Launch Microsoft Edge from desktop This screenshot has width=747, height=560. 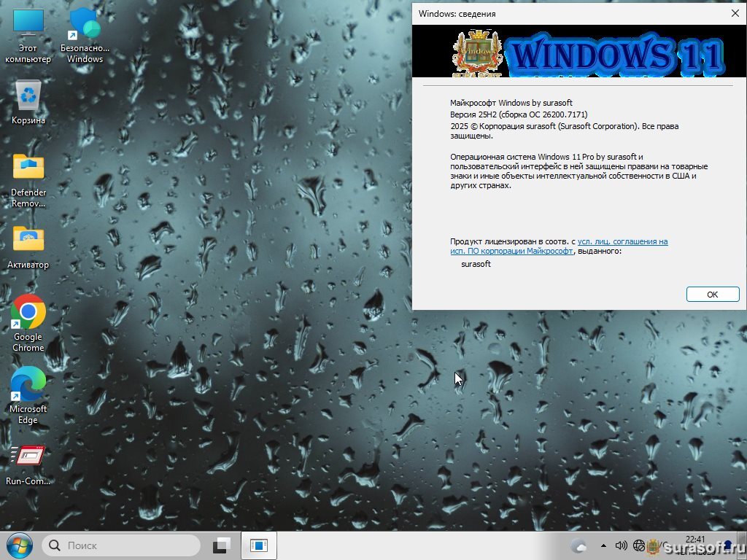pos(28,395)
